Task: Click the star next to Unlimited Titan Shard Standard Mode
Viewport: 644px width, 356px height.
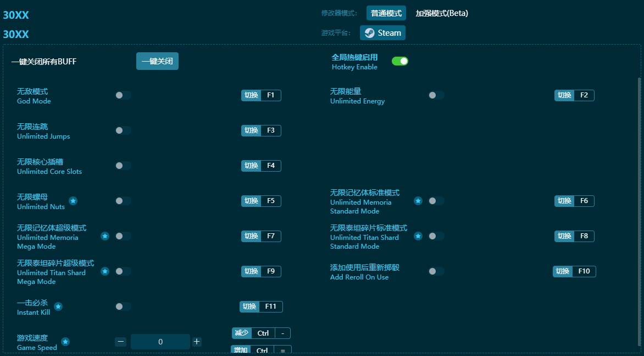Action: coord(418,236)
